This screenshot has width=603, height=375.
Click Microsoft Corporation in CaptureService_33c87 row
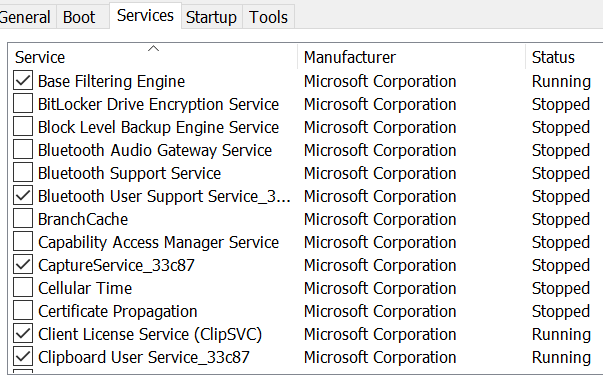[x=380, y=266]
